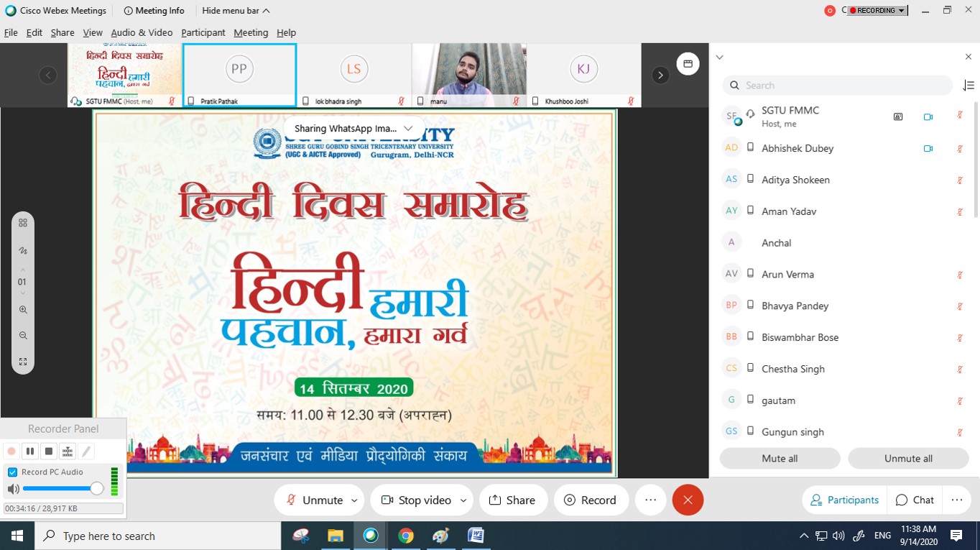This screenshot has height=550, width=980.
Task: Toggle mute for Arun Verma
Action: click(x=960, y=275)
